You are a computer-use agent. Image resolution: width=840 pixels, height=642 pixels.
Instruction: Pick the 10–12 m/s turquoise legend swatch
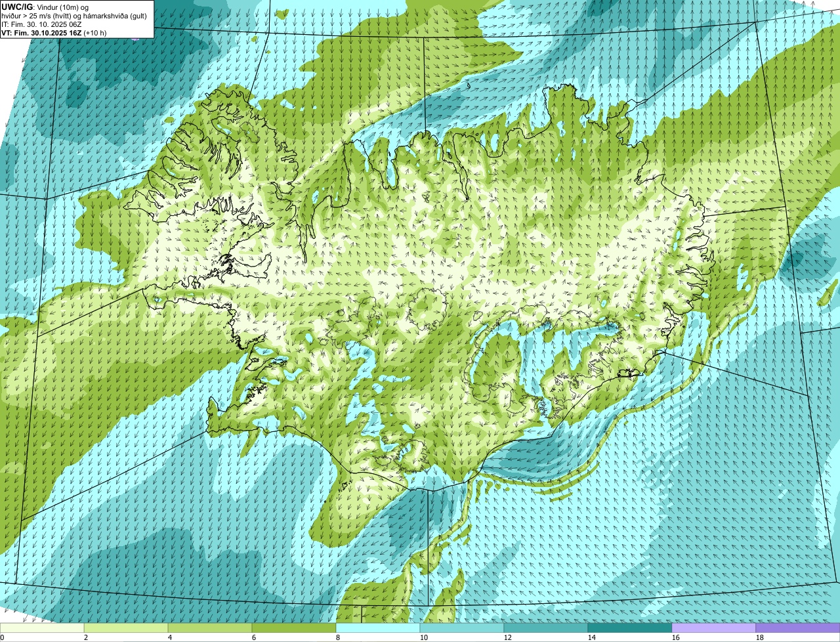click(462, 628)
